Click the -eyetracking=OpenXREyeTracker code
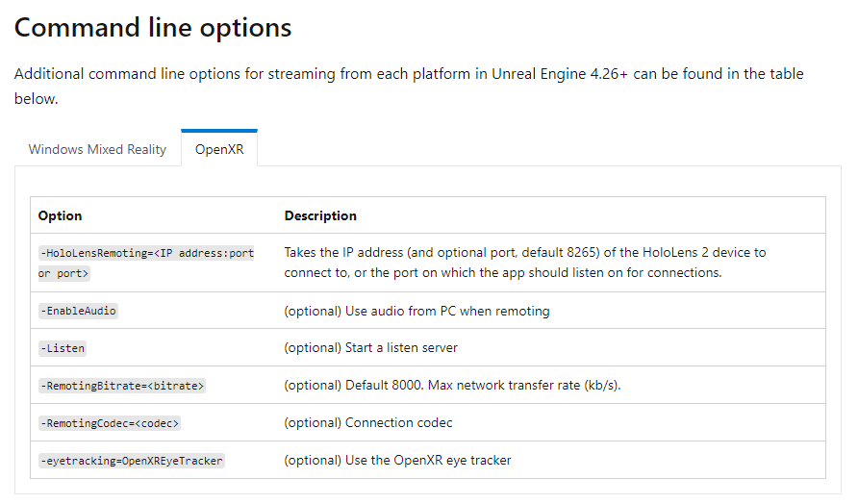Screen dimensions: 858x504 (x=132, y=461)
